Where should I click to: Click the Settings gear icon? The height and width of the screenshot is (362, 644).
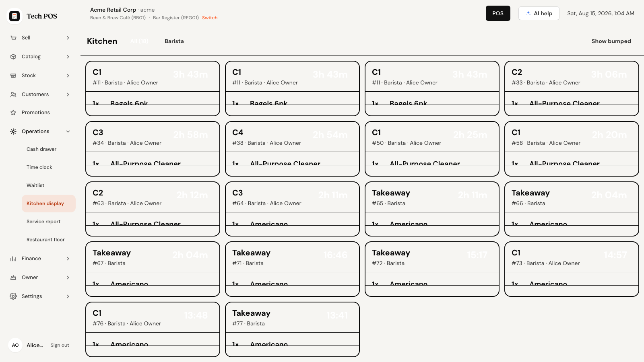pyautogui.click(x=13, y=296)
